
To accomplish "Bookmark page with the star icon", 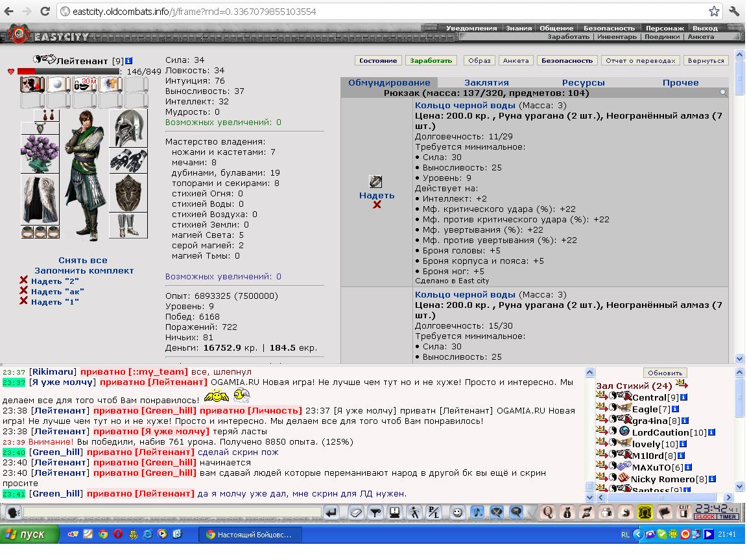I will point(714,12).
